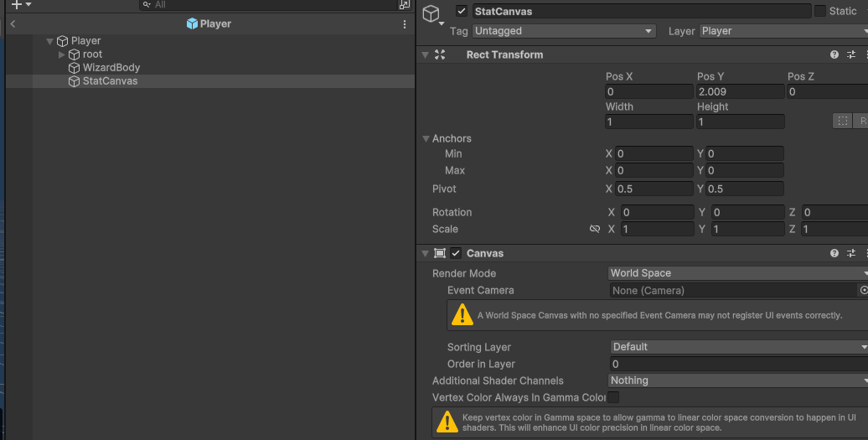Open the Layer dropdown showing Player
The image size is (868, 440).
[783, 31]
